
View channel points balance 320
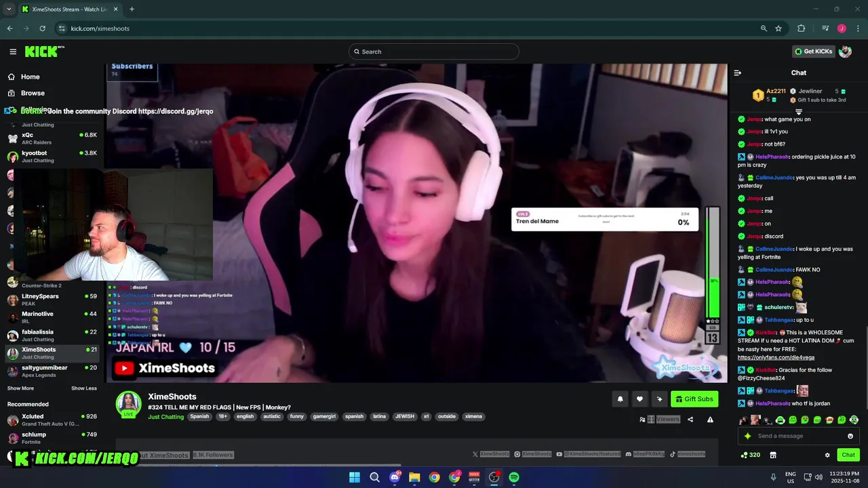point(751,455)
